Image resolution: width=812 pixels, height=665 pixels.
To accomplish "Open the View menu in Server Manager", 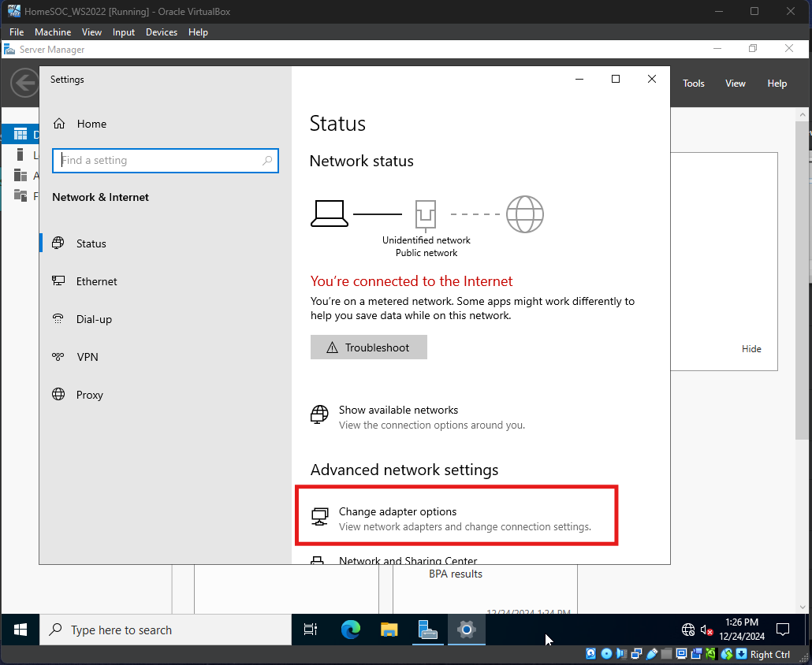I will 736,84.
